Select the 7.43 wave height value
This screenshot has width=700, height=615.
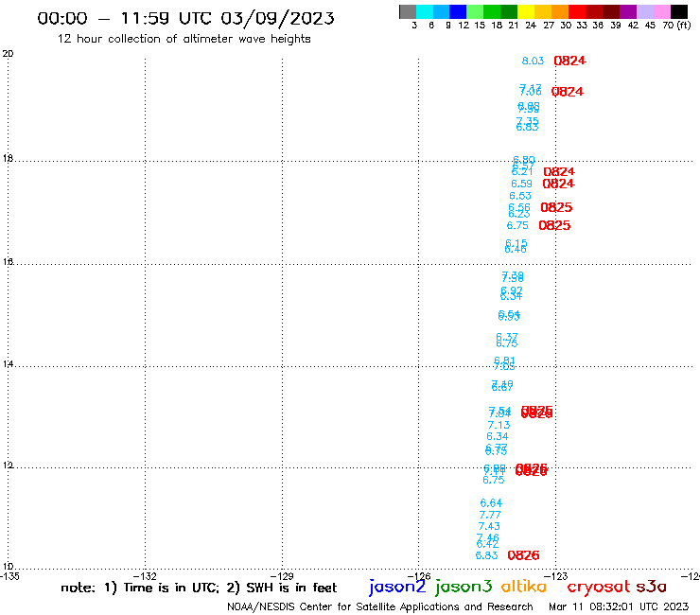[489, 526]
